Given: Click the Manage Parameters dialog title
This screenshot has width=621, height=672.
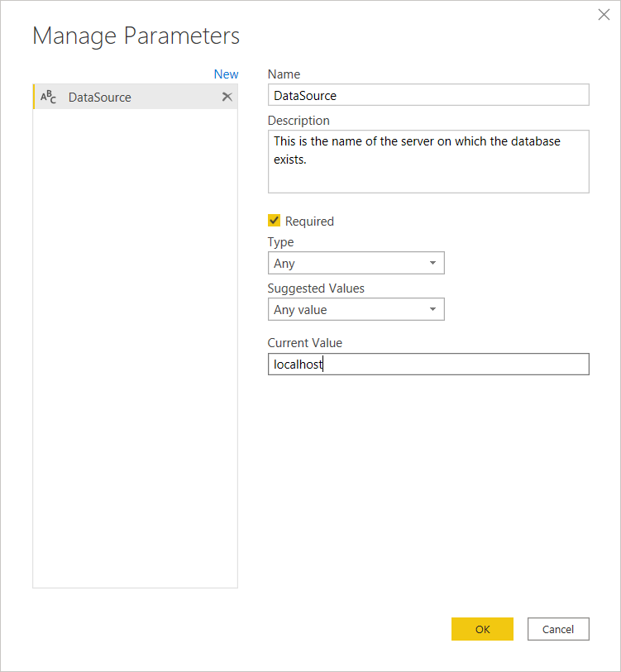Looking at the screenshot, I should click(x=136, y=36).
